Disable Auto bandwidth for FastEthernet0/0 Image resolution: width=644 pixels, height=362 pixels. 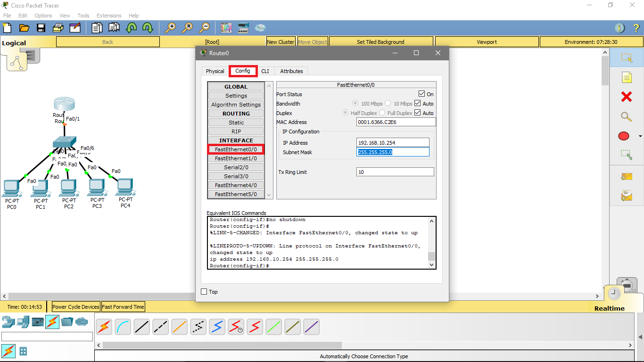(x=417, y=103)
